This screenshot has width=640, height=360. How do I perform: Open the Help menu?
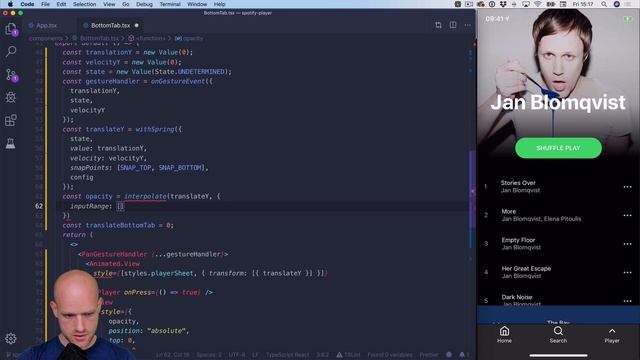(x=220, y=4)
